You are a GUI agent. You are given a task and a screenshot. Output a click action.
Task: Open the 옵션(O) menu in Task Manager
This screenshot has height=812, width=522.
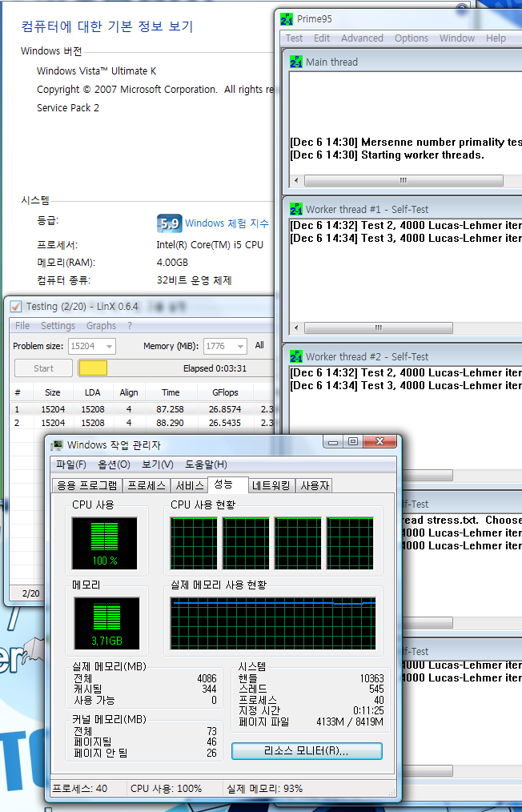(114, 464)
